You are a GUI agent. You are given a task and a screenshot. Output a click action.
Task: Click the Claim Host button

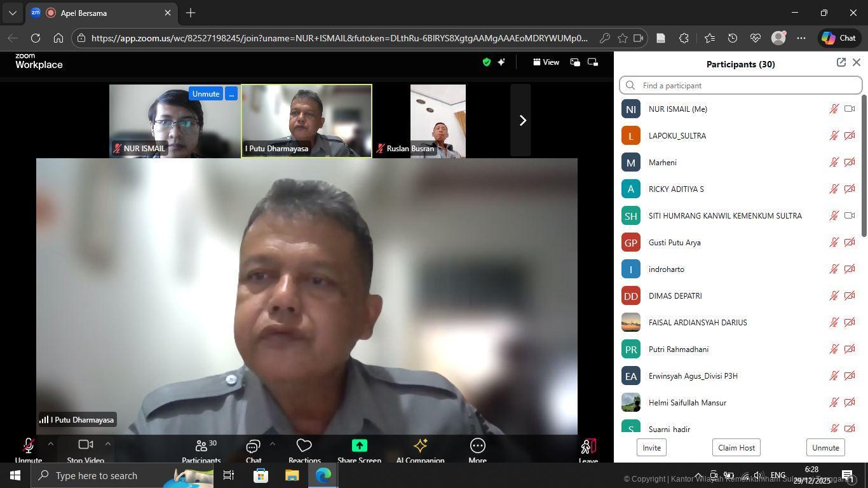tap(736, 447)
